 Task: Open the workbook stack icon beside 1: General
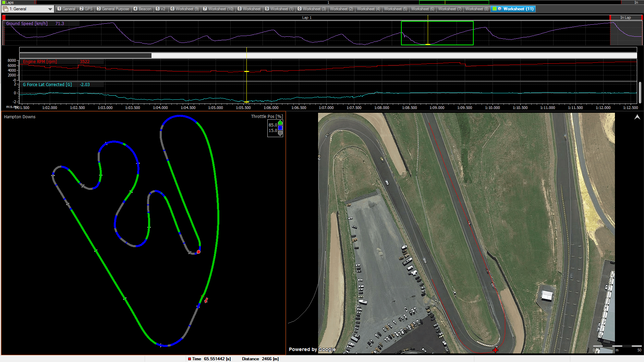5,9
